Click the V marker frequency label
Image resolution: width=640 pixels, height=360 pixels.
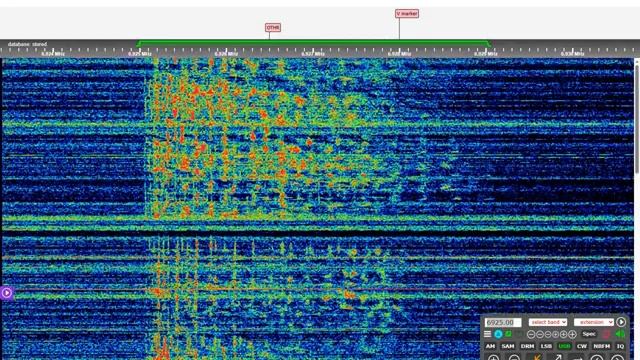click(x=407, y=13)
